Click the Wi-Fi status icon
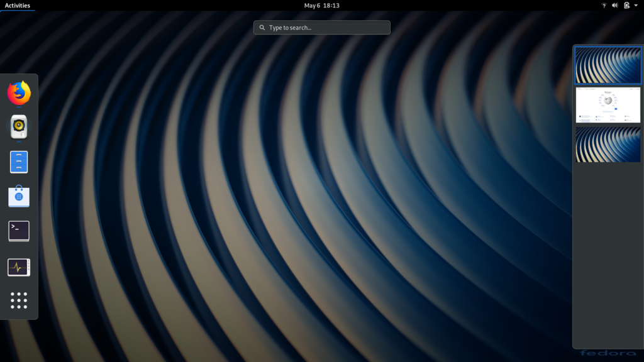644x362 pixels. point(604,6)
